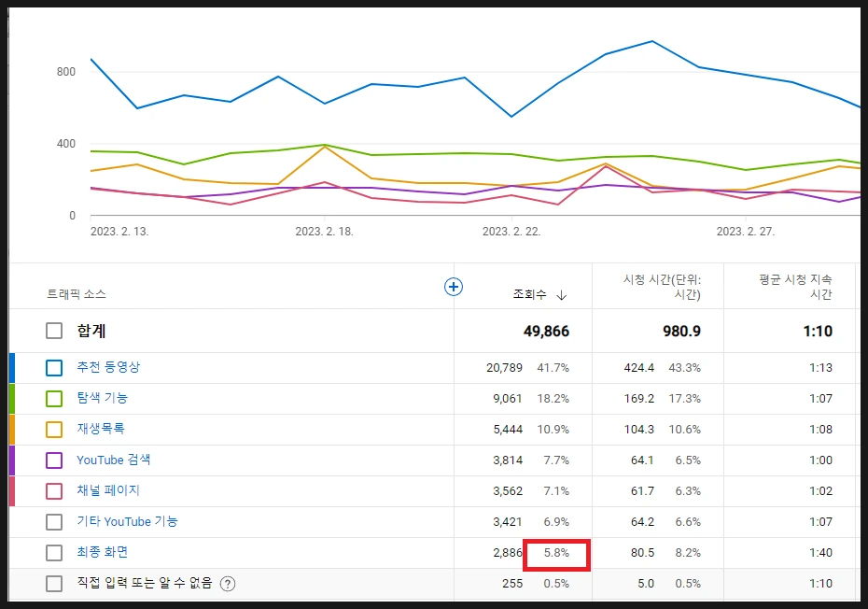
Task: Click the 2023. 2. 13. axis date label
Action: [119, 232]
